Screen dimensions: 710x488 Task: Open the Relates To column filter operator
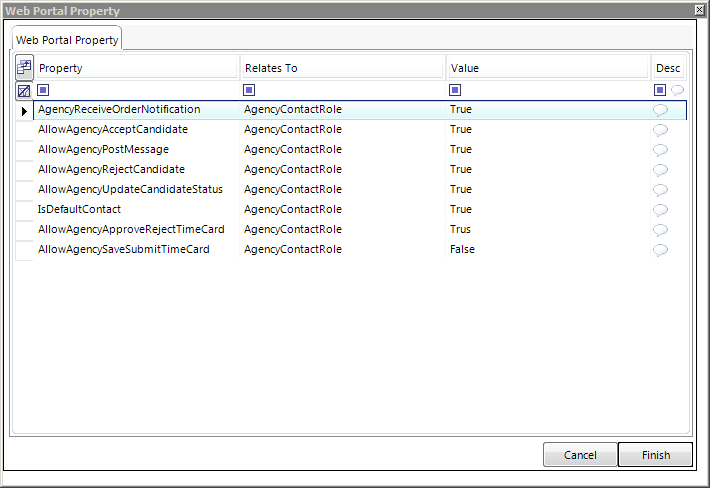tap(249, 90)
